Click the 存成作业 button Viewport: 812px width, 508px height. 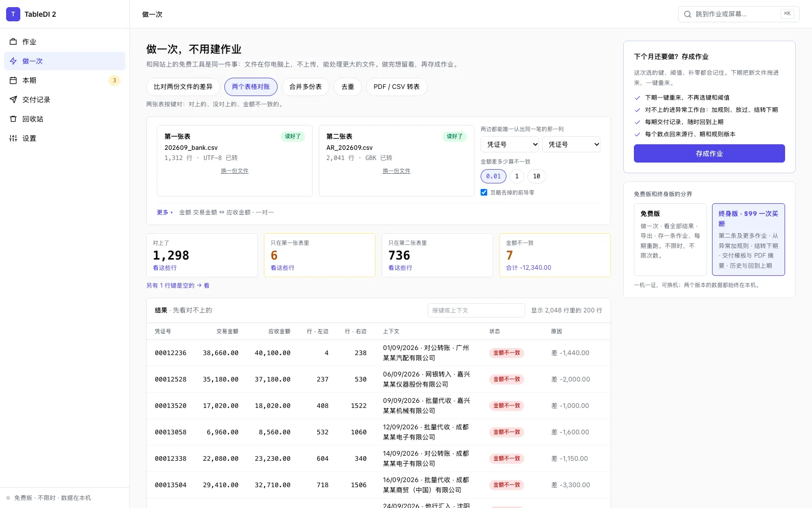pyautogui.click(x=709, y=153)
